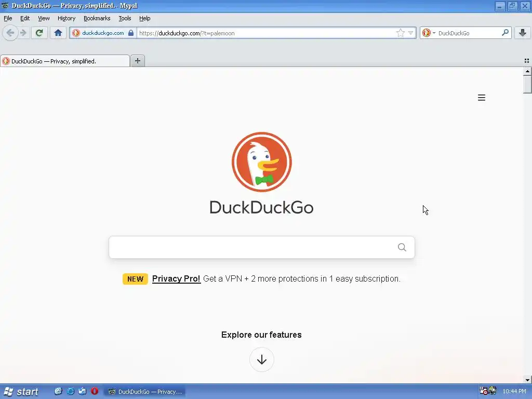Click the browser DuckDuckGo search field
This screenshot has height=399, width=532.
[468, 33]
